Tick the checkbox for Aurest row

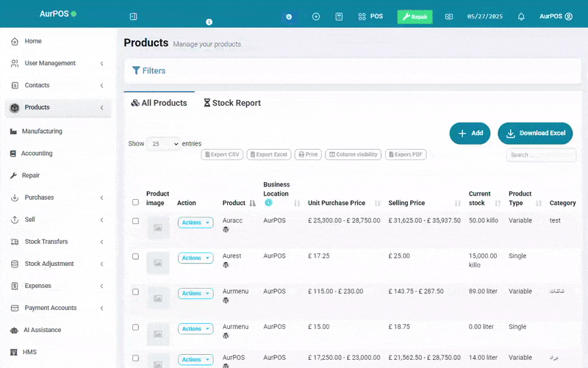[x=135, y=256]
